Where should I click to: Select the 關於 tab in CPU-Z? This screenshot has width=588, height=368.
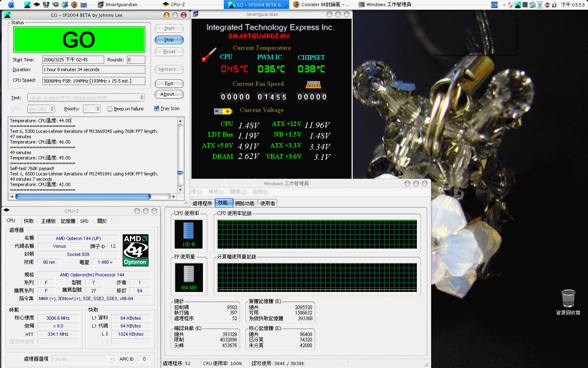[102, 221]
